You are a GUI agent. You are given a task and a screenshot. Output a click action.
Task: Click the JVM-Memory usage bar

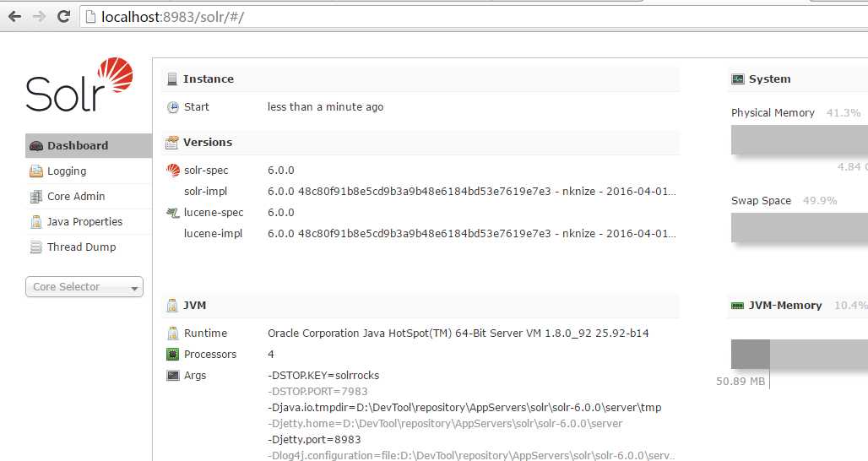coord(800,354)
